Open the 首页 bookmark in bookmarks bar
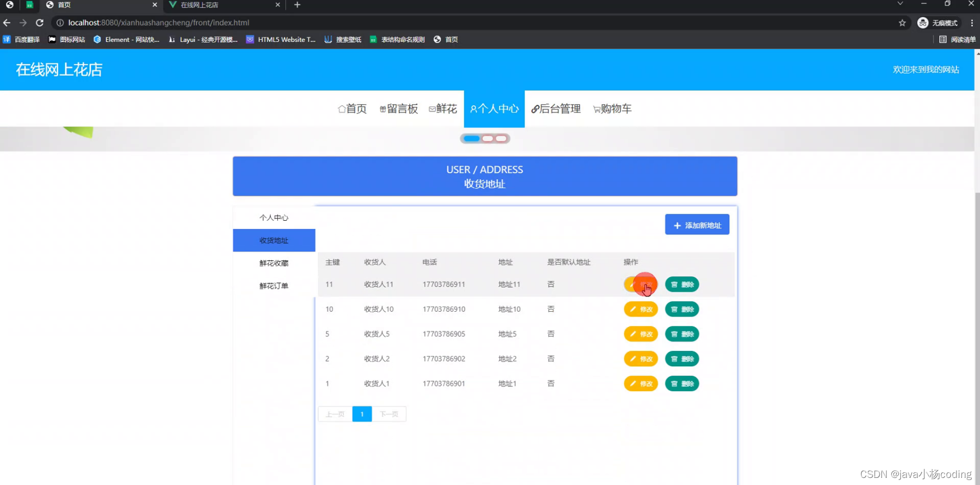 coord(446,39)
